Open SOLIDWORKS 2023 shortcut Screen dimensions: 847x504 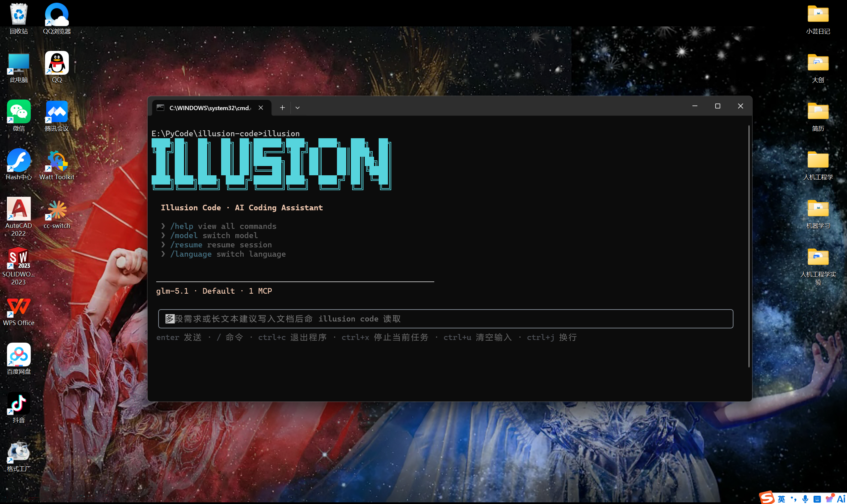pos(19,266)
